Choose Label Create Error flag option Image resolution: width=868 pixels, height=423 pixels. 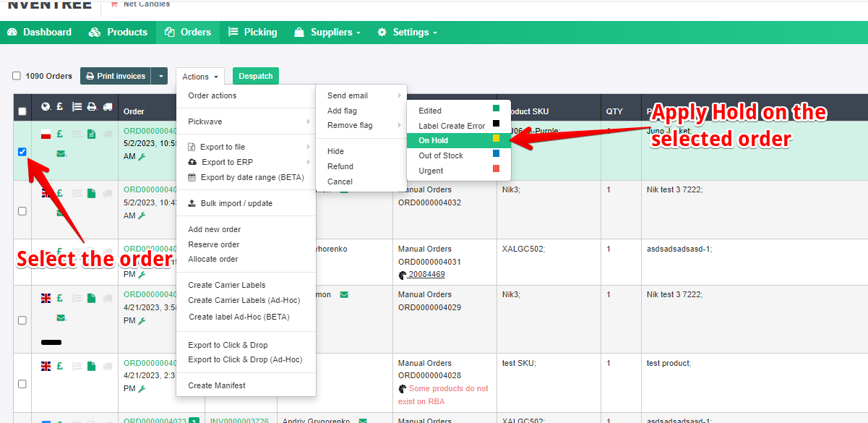459,126
